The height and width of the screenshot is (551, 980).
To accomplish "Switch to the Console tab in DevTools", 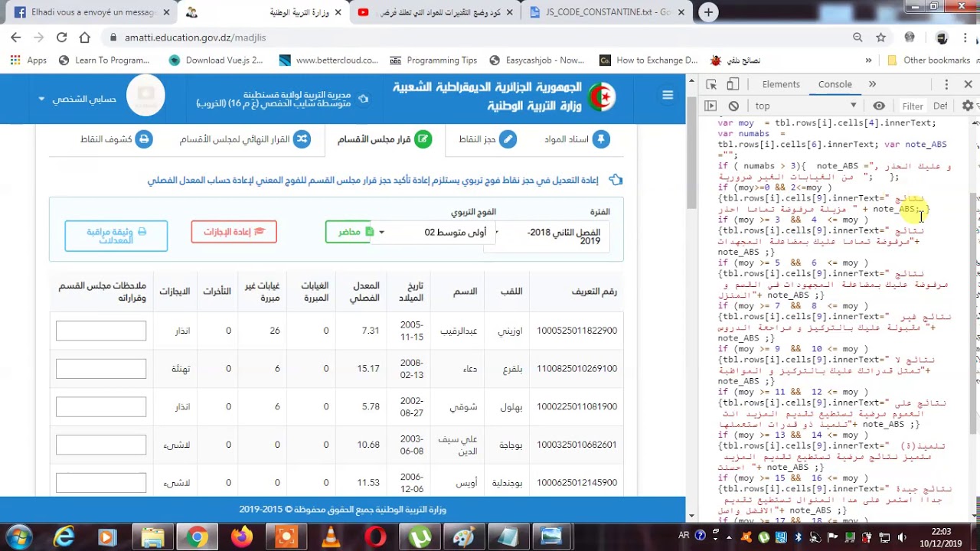I will pyautogui.click(x=835, y=84).
